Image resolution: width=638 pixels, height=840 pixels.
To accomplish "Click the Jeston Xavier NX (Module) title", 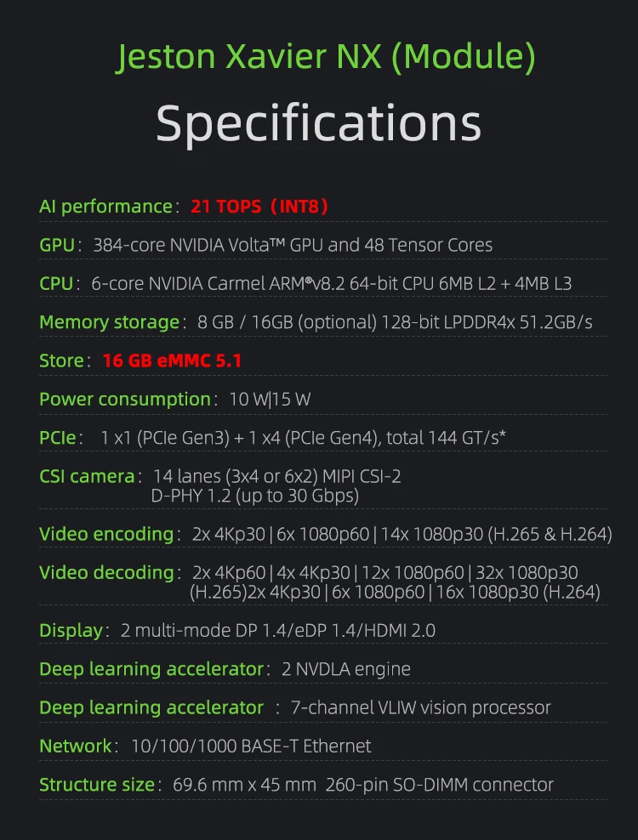I will pos(326,58).
